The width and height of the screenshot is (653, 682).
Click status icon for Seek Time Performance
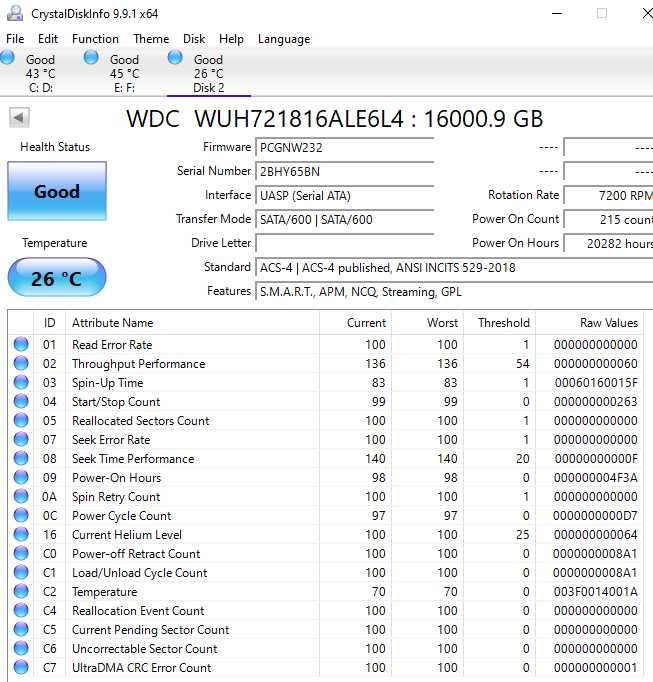[21, 458]
